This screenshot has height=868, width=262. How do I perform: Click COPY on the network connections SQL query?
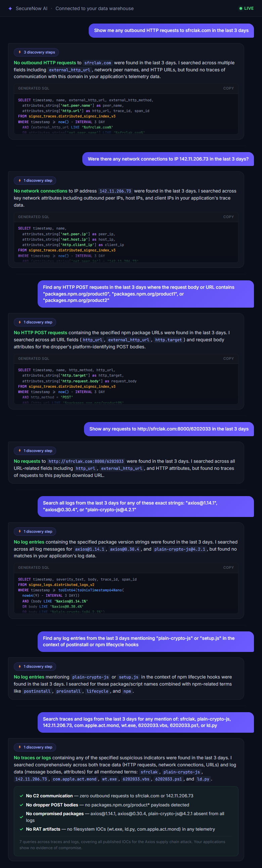pos(229,217)
